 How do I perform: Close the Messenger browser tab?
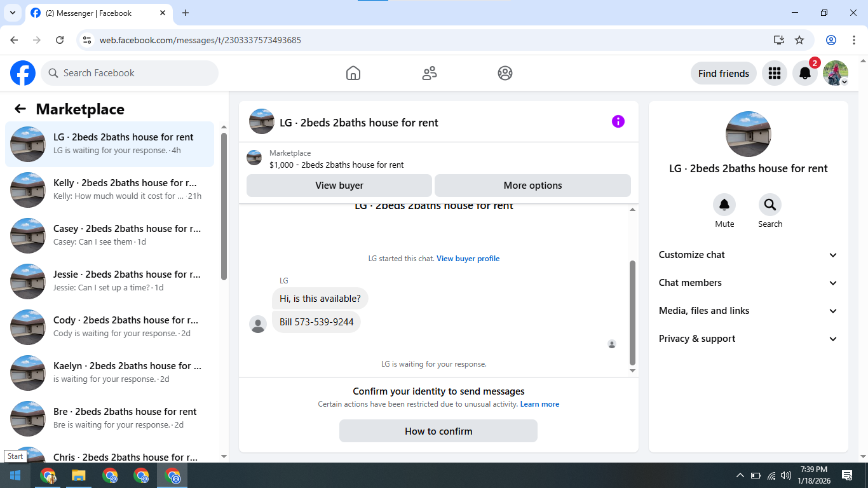(163, 13)
